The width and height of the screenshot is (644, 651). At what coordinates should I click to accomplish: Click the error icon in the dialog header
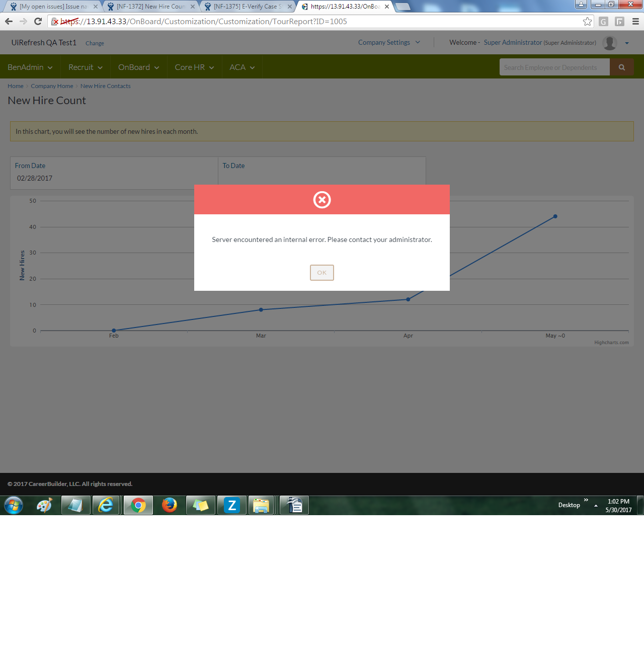pos(321,200)
